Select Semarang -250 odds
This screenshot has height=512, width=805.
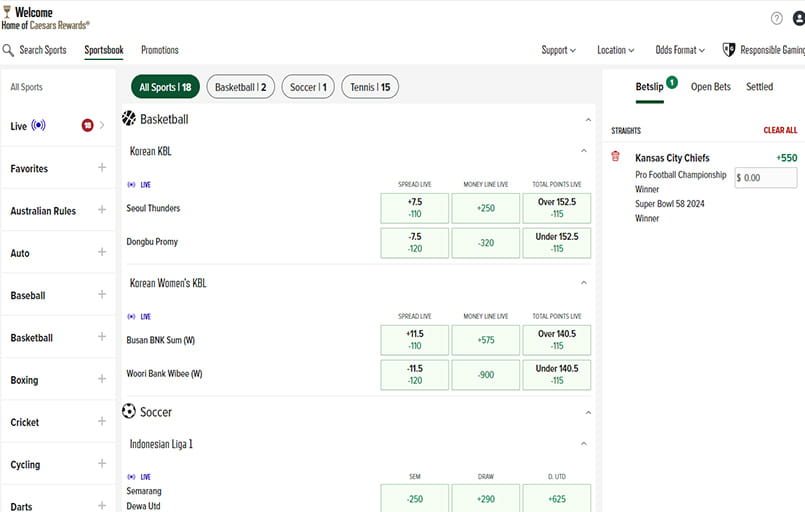[415, 498]
